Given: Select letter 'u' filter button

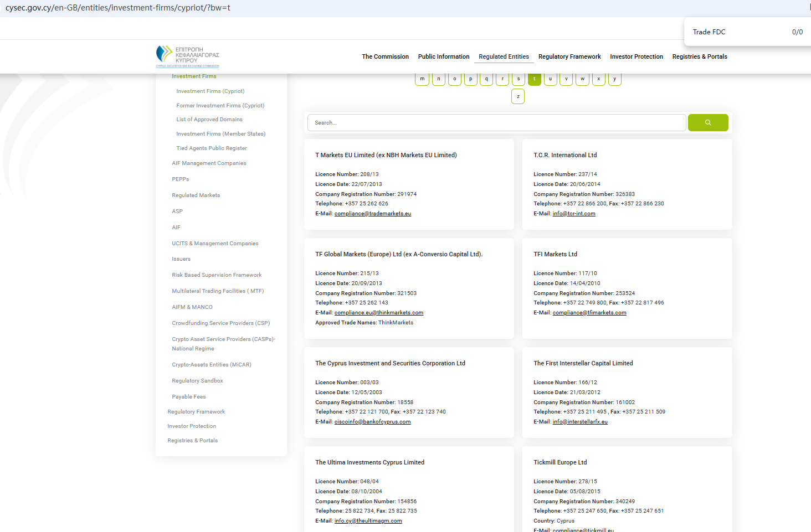Looking at the screenshot, I should pos(550,79).
